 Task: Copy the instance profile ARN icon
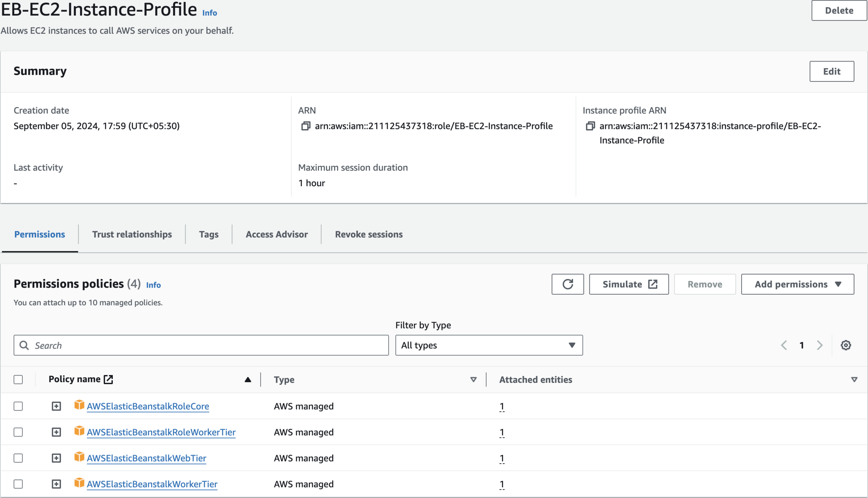click(x=590, y=126)
